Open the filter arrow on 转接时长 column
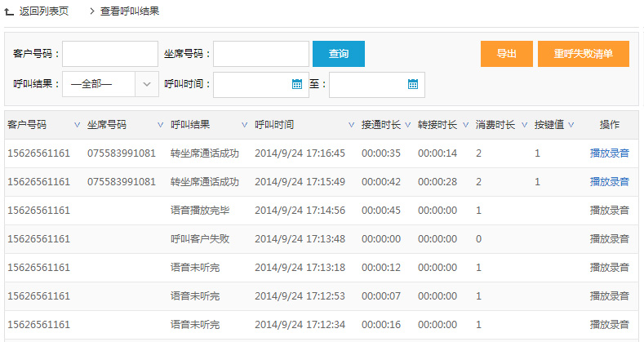Viewport: 644px width, 342px height. (x=464, y=126)
